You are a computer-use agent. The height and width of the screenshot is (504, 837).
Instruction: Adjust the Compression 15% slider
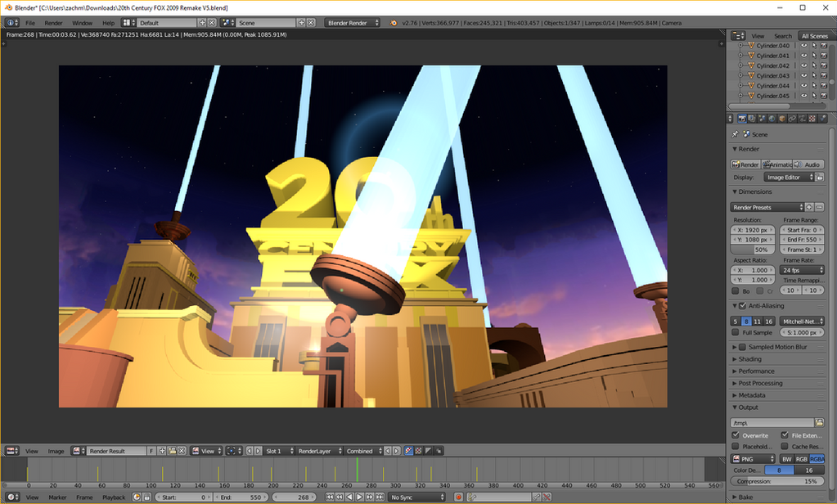777,482
